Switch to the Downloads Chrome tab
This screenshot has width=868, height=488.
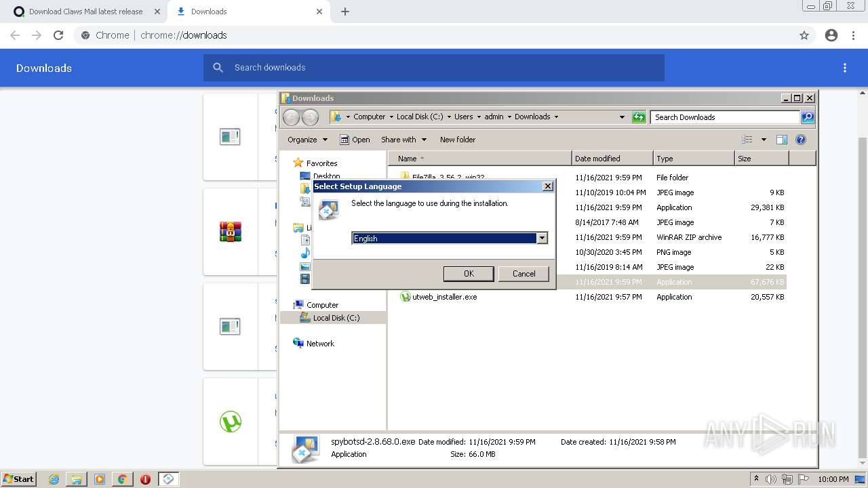pos(248,12)
